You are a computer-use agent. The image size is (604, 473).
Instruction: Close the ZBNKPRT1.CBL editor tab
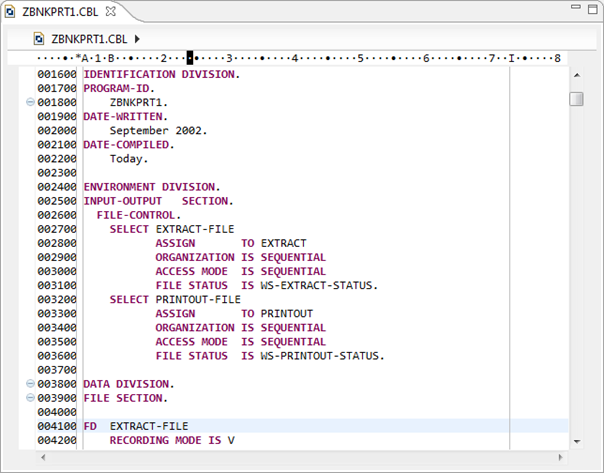110,11
